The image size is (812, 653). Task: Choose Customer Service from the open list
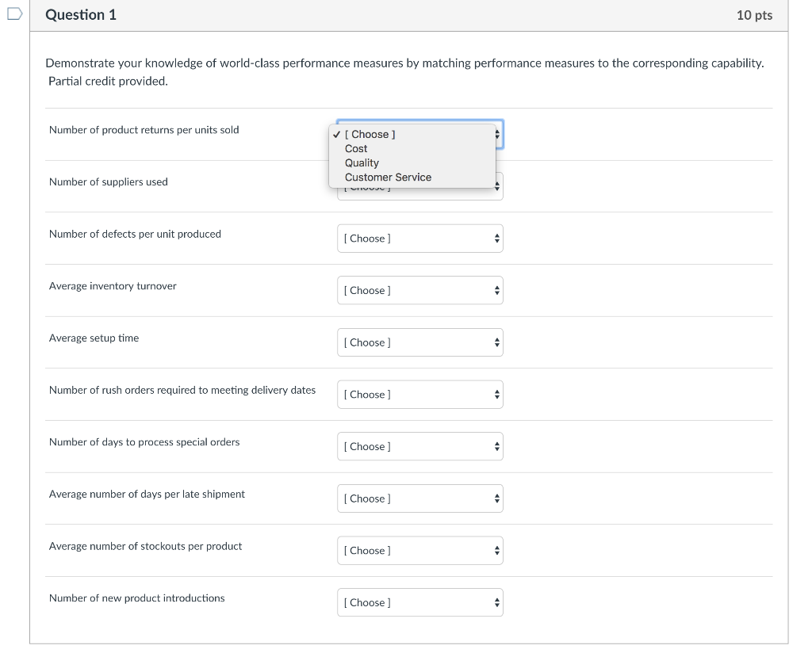(412, 178)
